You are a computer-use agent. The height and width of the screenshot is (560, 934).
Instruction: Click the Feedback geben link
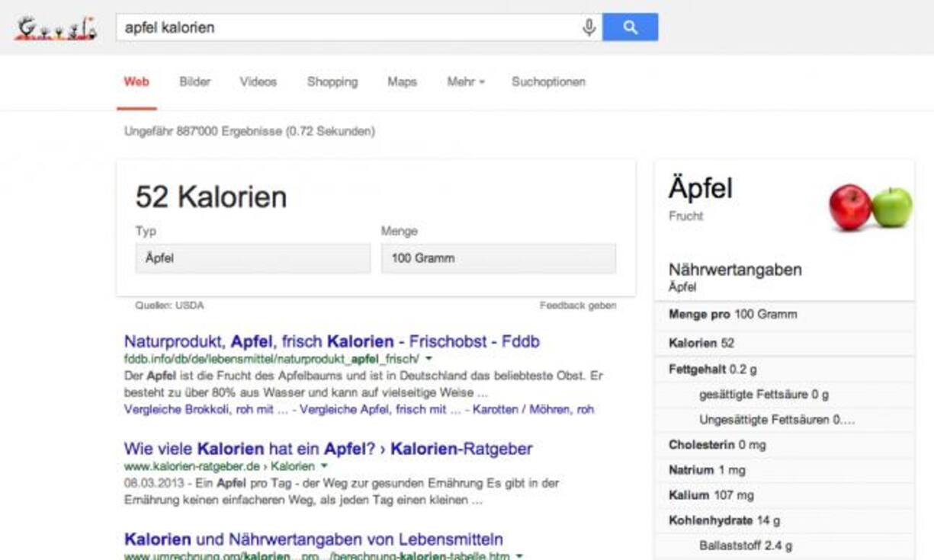(577, 306)
